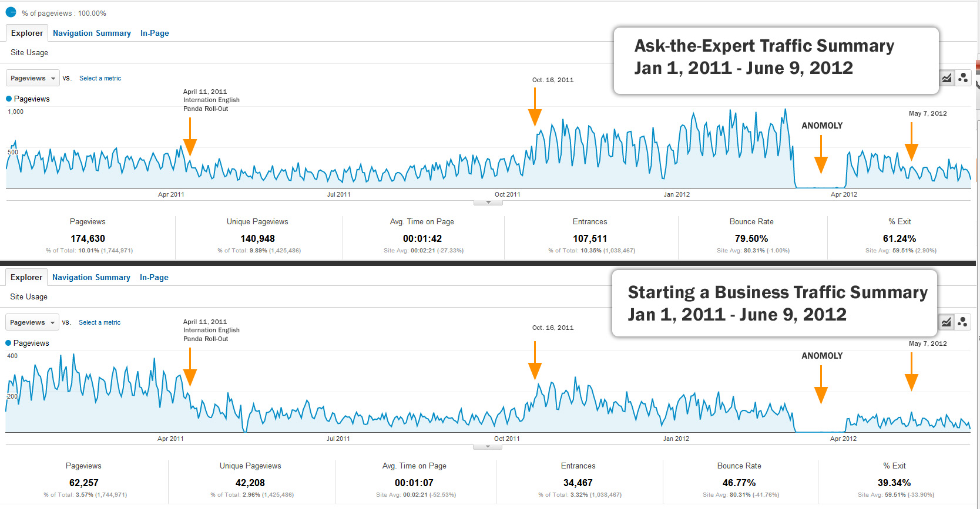
Task: Click top panel 'Select a metric' link
Action: point(100,78)
